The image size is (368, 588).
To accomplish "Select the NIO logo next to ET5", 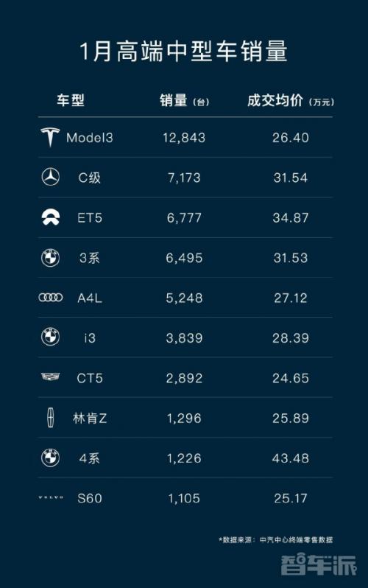I will 50,217.
